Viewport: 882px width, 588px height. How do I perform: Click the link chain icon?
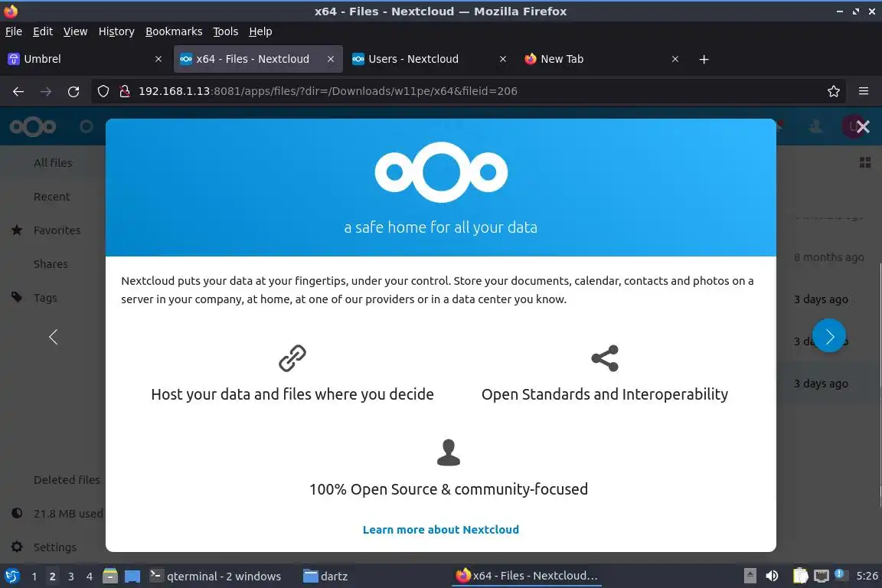tap(292, 358)
